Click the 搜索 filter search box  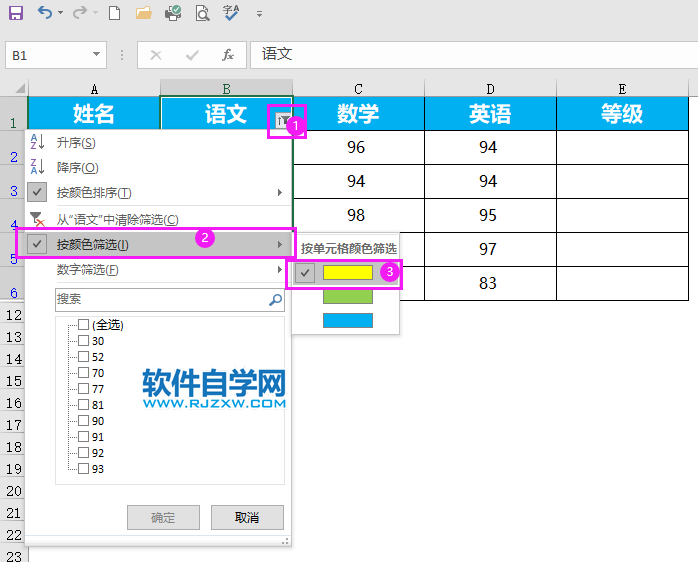[170, 299]
